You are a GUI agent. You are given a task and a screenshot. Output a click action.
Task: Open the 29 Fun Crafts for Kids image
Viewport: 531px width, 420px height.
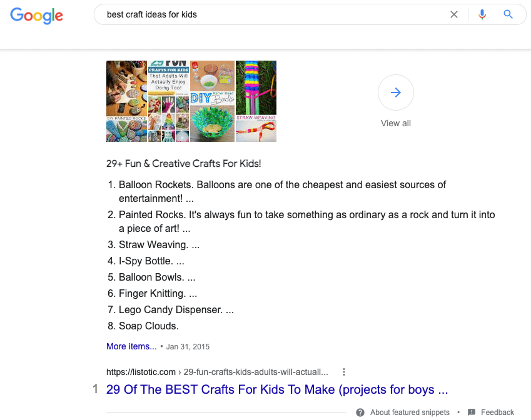pyautogui.click(x=168, y=101)
